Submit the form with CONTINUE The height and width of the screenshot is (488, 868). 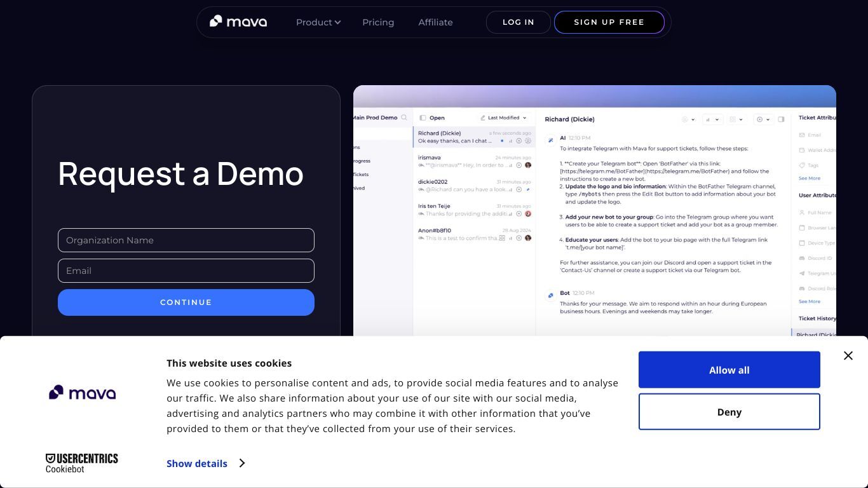[x=186, y=302]
